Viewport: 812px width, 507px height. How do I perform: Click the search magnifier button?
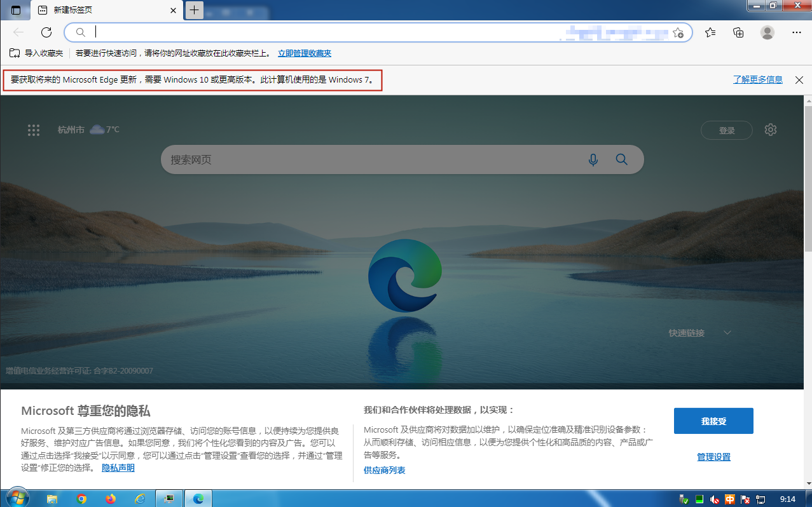pyautogui.click(x=622, y=159)
